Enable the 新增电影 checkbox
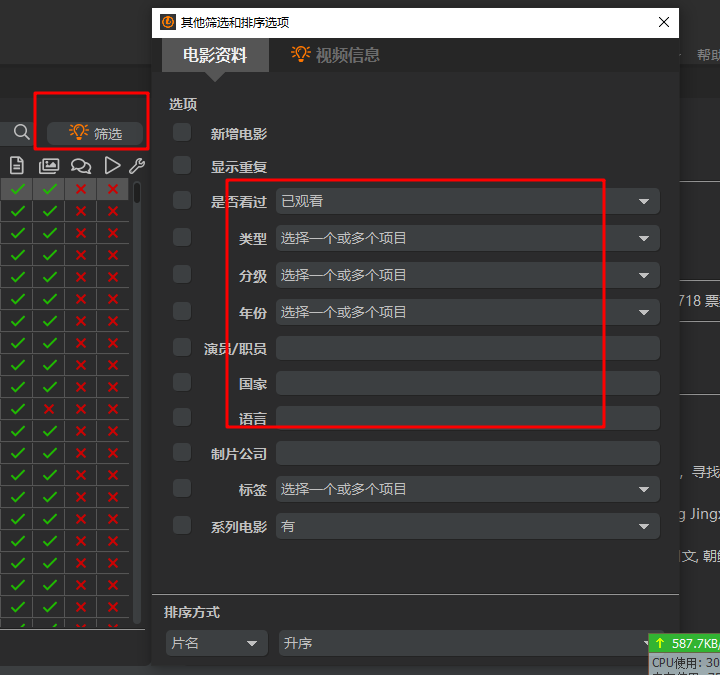720x675 pixels. (182, 133)
